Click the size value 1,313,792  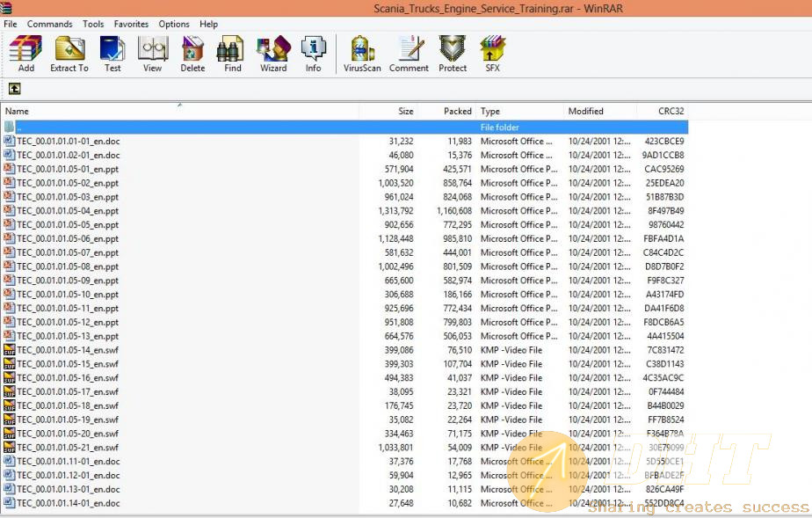point(395,211)
